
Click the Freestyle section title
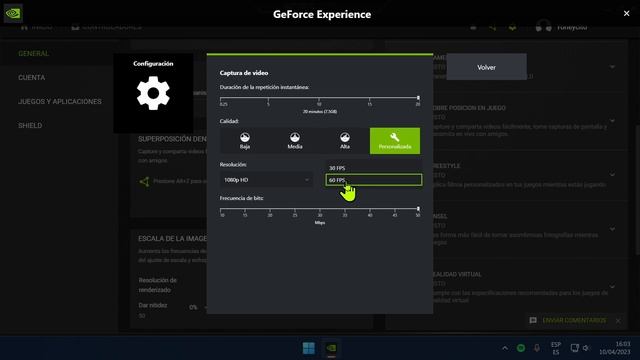[447, 166]
